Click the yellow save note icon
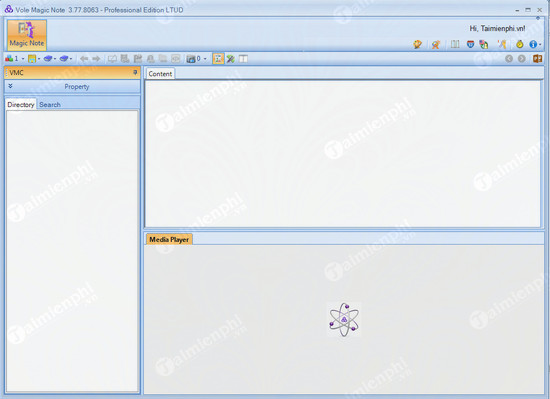The height and width of the screenshot is (399, 550). point(32,59)
